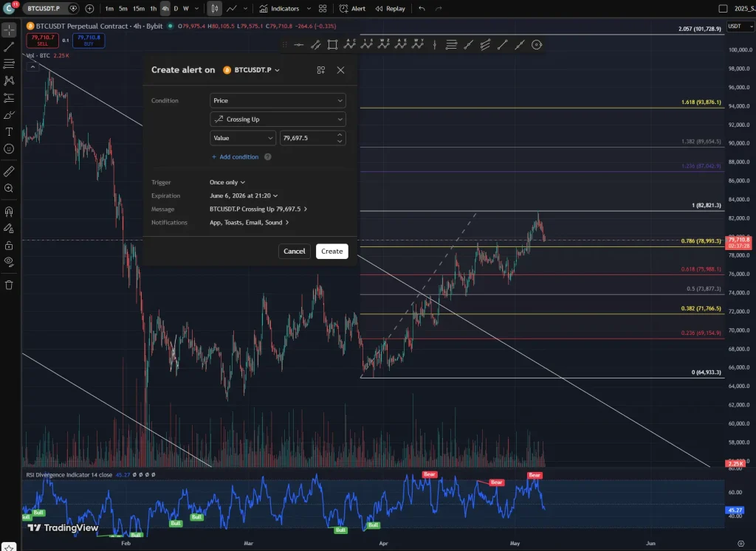Screen dimensions: 756x551
Task: Select parallel channel in floating toolbar
Action: [316, 45]
